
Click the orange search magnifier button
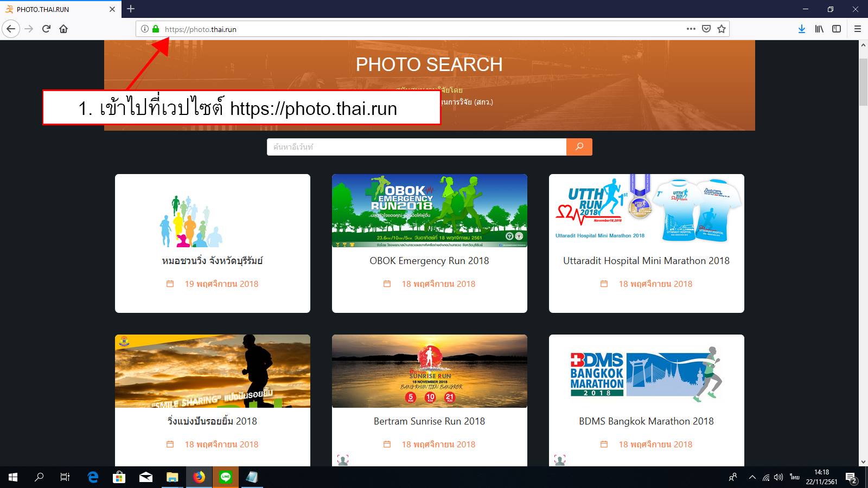click(x=579, y=147)
